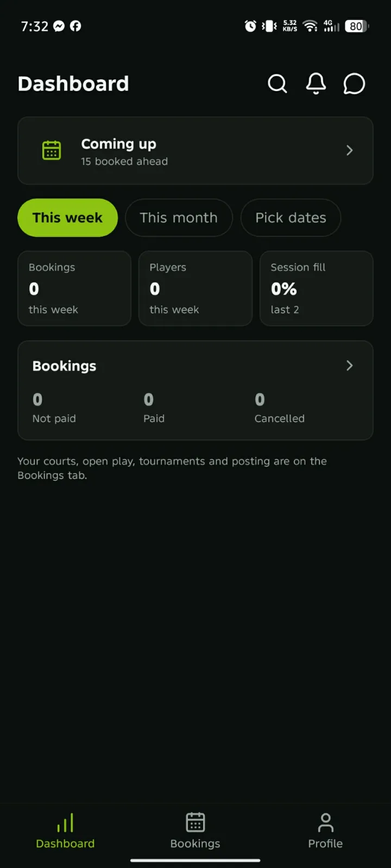391x868 pixels.
Task: Open the Players this week card
Action: [195, 288]
